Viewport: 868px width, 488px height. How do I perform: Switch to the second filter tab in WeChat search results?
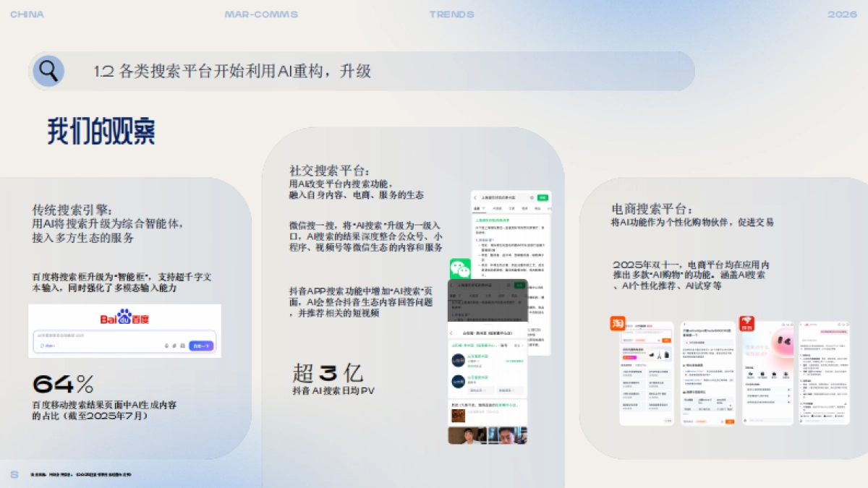(x=498, y=208)
